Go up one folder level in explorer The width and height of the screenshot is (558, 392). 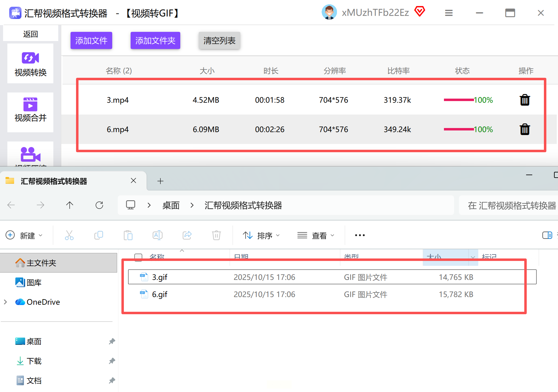click(70, 205)
